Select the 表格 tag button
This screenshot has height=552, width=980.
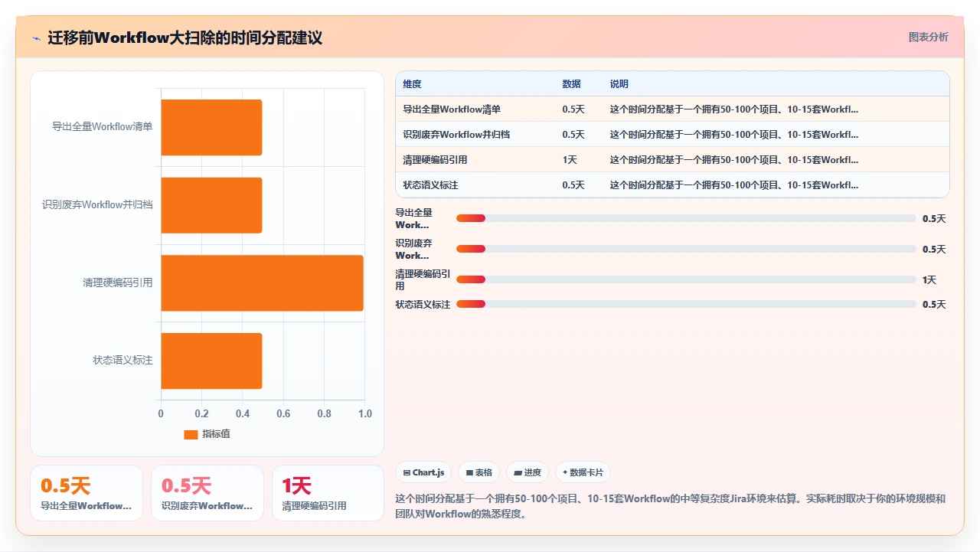(479, 472)
